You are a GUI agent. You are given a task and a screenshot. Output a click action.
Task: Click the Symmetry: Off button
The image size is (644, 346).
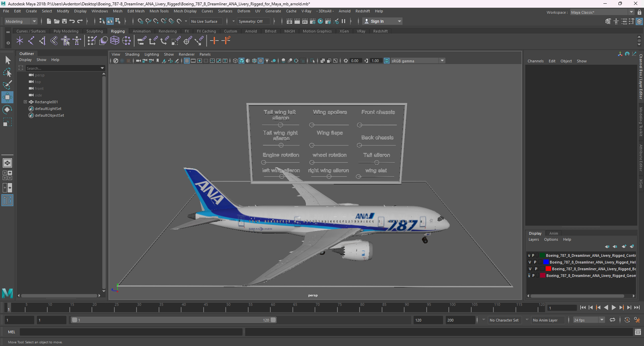253,21
